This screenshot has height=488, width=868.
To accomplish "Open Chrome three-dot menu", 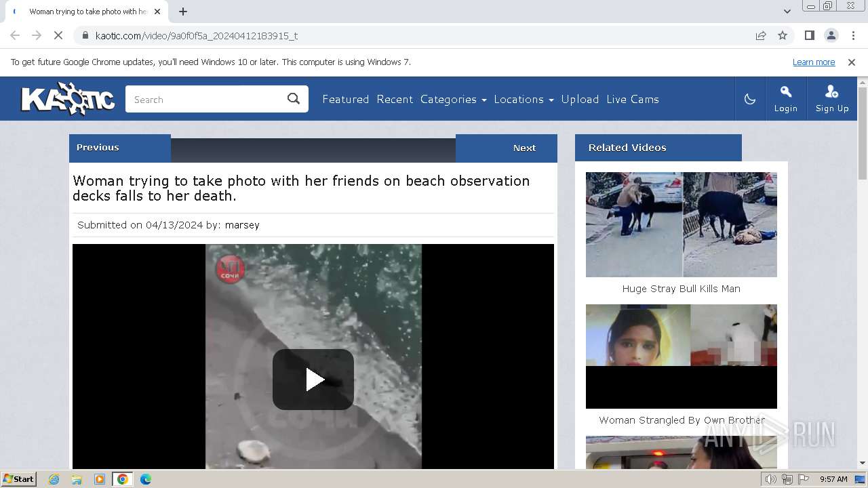I will pyautogui.click(x=853, y=35).
